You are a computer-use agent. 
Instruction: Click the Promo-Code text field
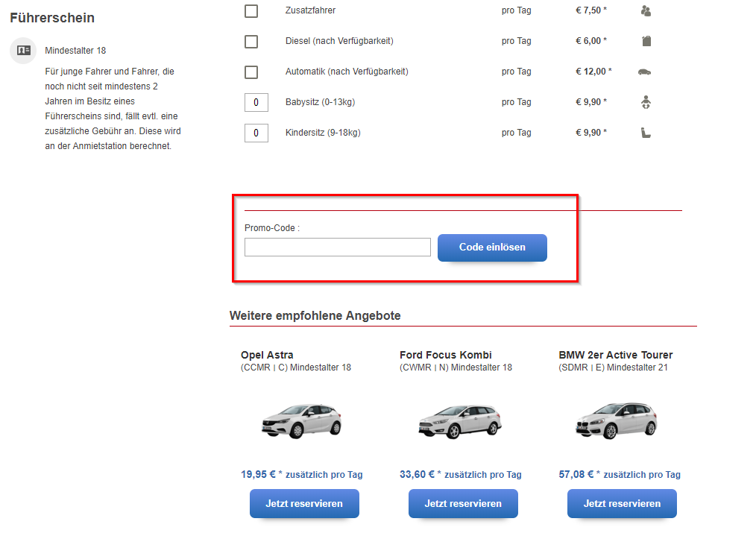338,247
